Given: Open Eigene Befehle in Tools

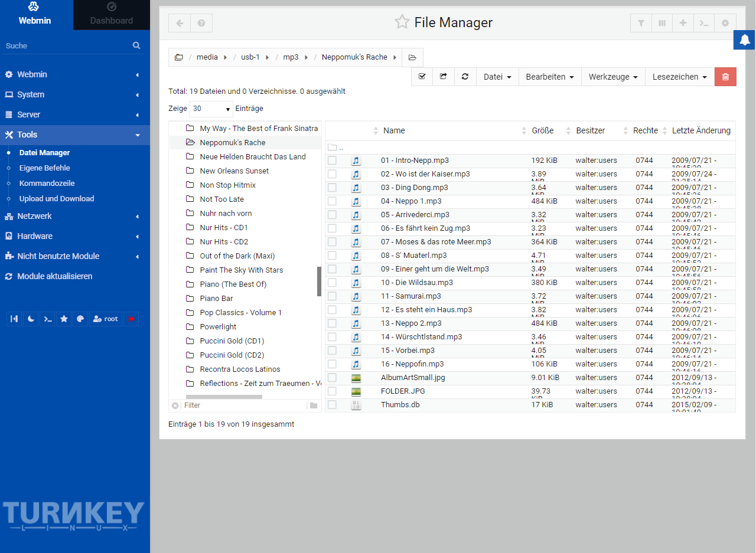Looking at the screenshot, I should 44,168.
